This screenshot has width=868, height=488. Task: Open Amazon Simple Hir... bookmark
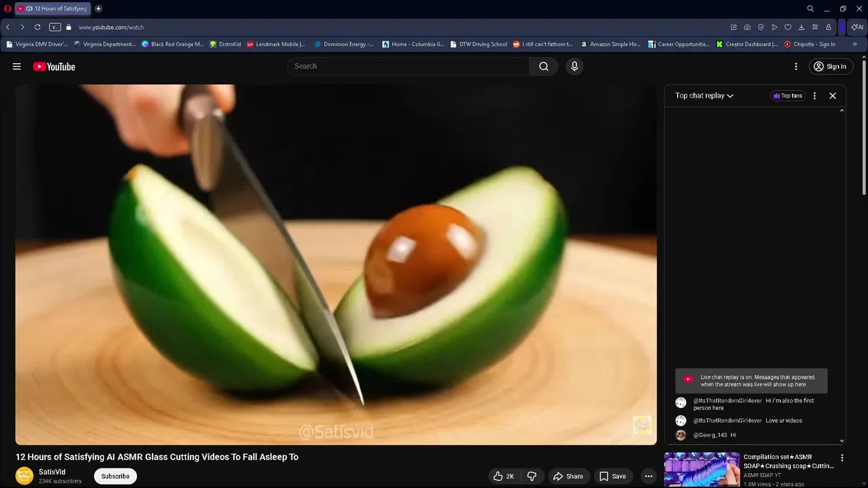pyautogui.click(x=610, y=44)
